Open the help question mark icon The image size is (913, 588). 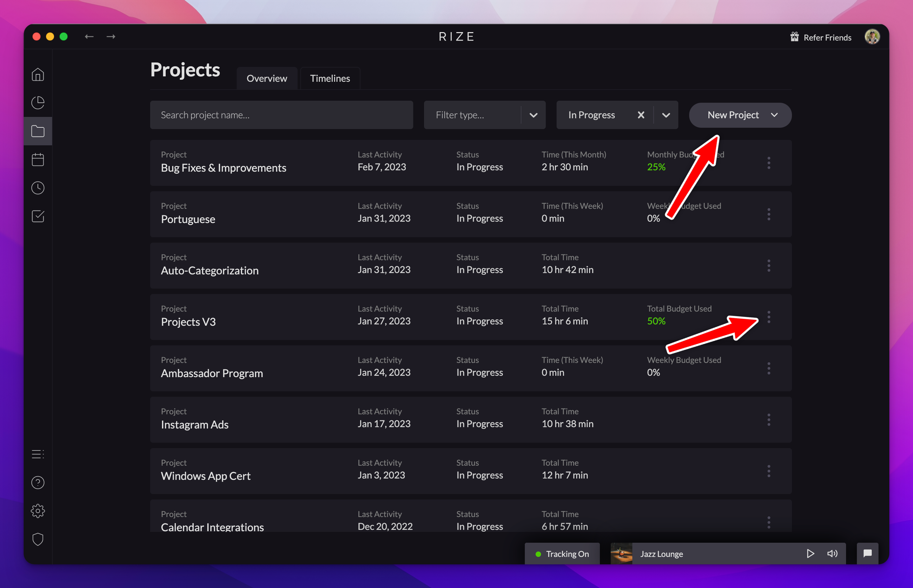pos(38,483)
